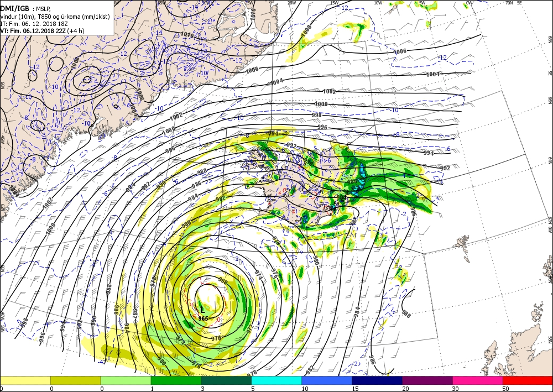Click the '10W' longitude label

[x=378, y=3]
